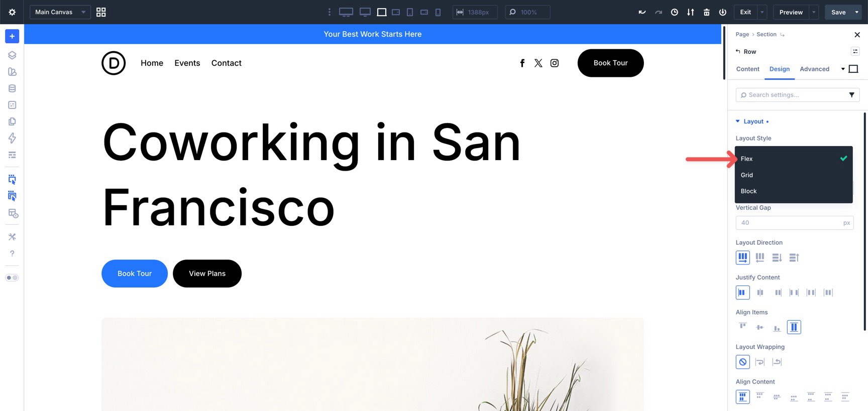Click the Divi logo in the page header
Image resolution: width=868 pixels, height=411 pixels.
click(114, 63)
